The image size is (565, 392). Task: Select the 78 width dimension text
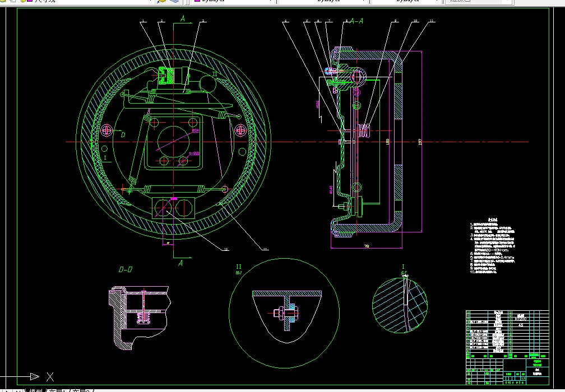click(367, 246)
